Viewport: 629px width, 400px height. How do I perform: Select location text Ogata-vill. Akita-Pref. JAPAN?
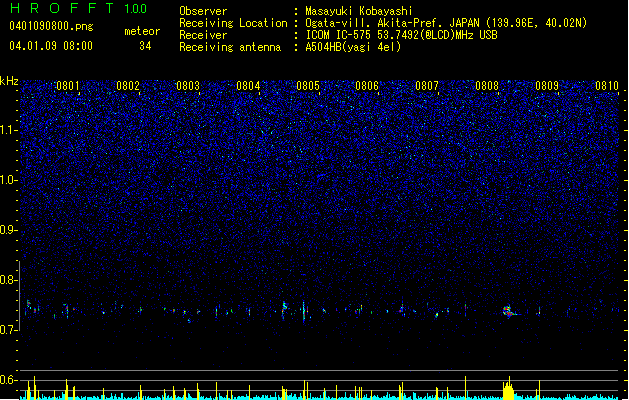[x=392, y=23]
